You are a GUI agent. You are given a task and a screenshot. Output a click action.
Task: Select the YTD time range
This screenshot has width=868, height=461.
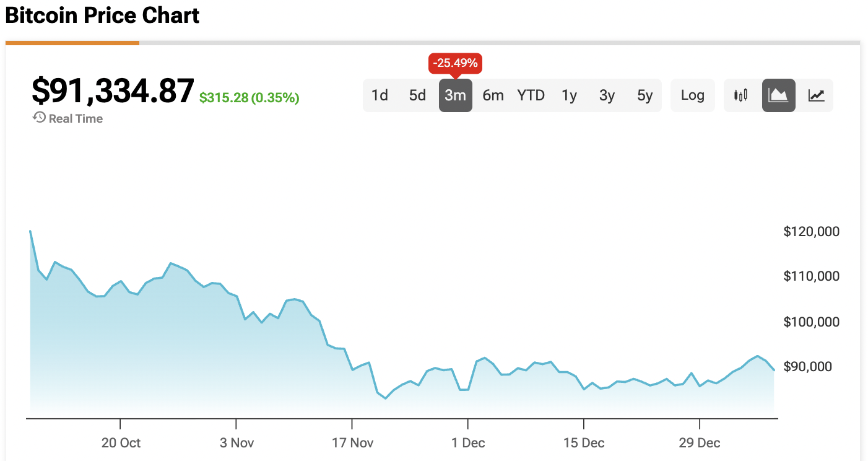click(x=531, y=95)
